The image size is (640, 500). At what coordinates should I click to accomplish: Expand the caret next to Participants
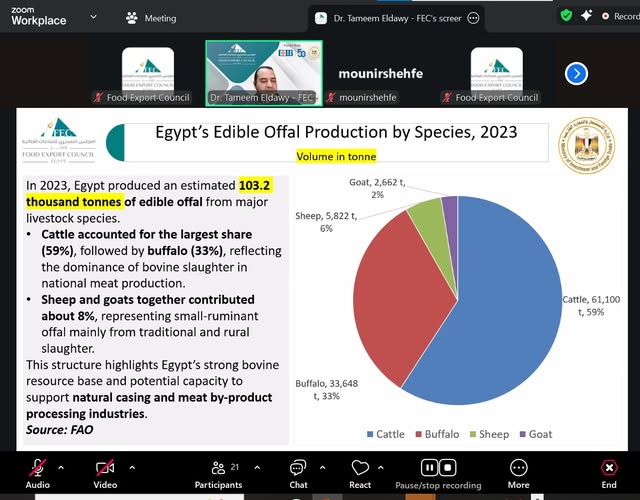point(257,467)
